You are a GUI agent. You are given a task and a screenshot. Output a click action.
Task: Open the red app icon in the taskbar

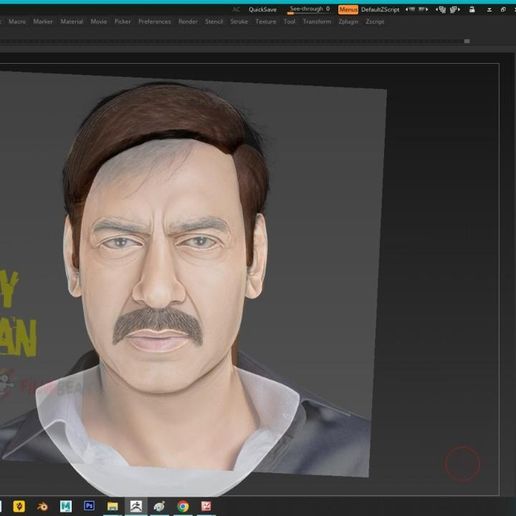pyautogui.click(x=206, y=506)
